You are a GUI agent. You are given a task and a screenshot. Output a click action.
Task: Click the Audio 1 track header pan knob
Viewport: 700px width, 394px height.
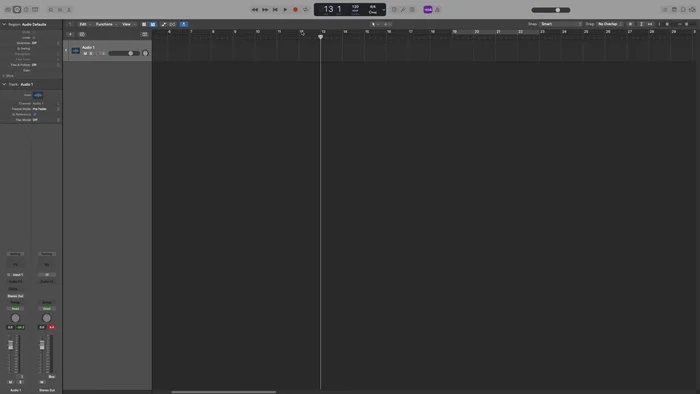146,53
